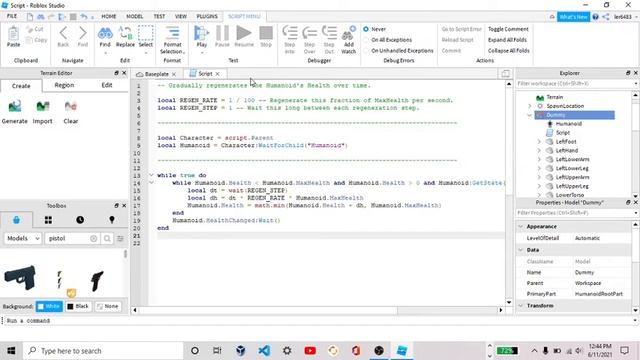Click the Stop test button
The width and height of the screenshot is (640, 360).
(266, 33)
